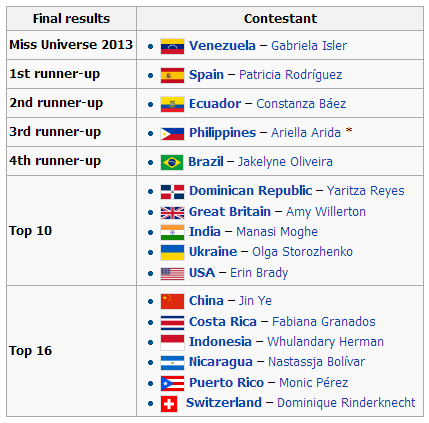Follow the Patricia Rodríguez link
429x423 pixels.
(x=290, y=75)
